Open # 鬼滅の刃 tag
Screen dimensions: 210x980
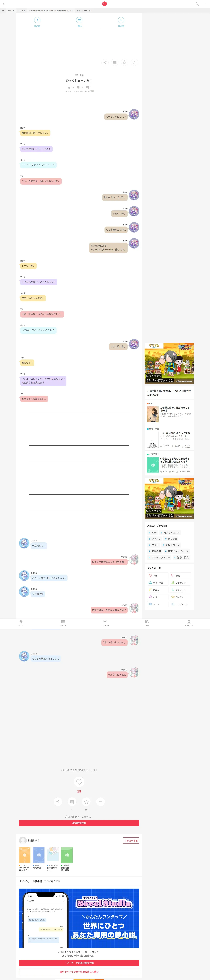click(155, 551)
